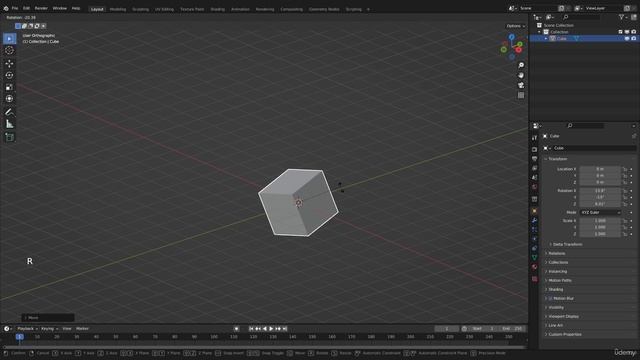Switch perspective/orthographic grid icon
This screenshot has height=360, width=640.
(521, 95)
